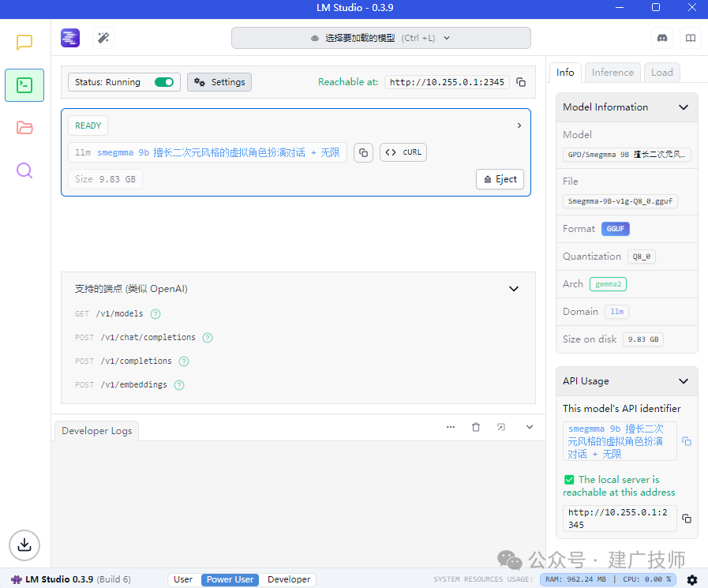This screenshot has height=588, width=708.
Task: Click the purple LM Studio logo icon
Action: pyautogui.click(x=70, y=38)
